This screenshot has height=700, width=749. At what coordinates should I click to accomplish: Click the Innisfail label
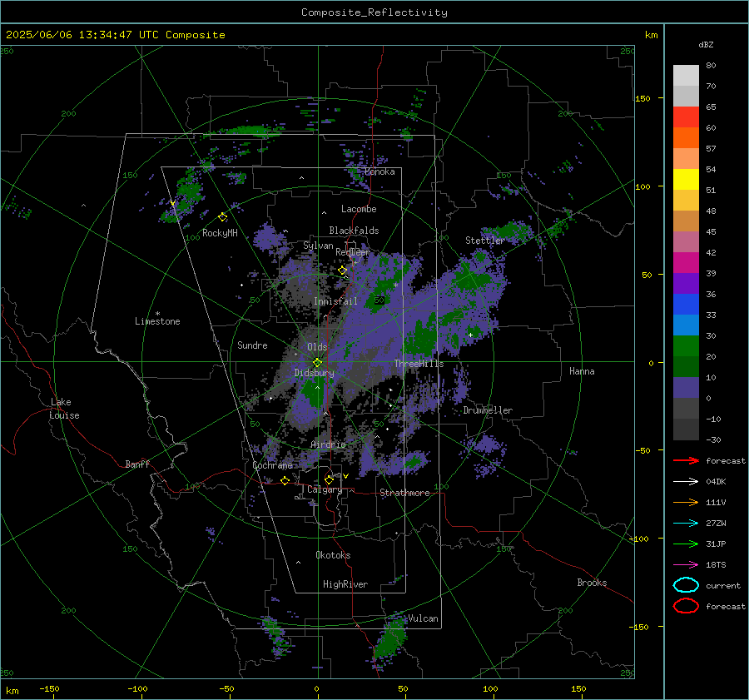tap(335, 301)
